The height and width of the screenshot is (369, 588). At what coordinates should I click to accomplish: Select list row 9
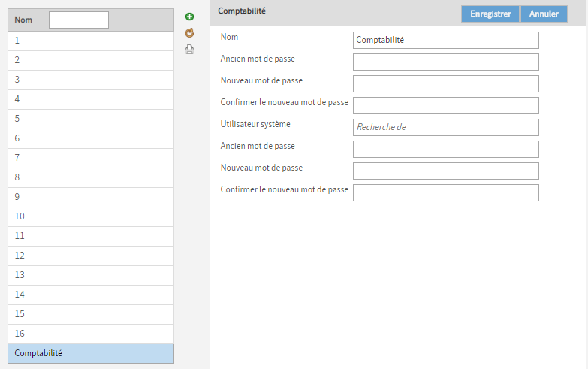point(91,197)
